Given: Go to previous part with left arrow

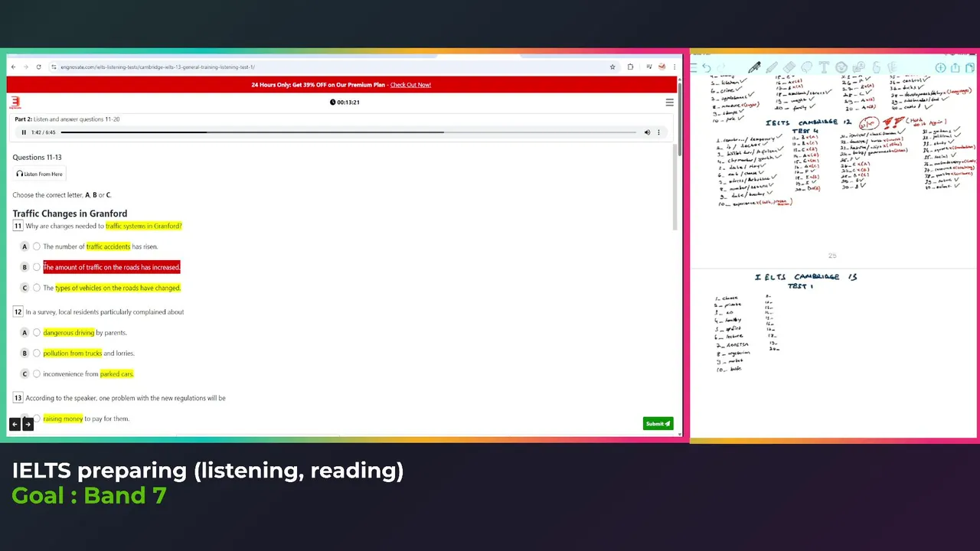Looking at the screenshot, I should tap(15, 424).
